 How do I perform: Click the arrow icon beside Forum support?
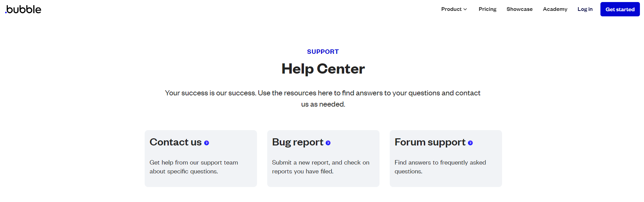tap(470, 143)
